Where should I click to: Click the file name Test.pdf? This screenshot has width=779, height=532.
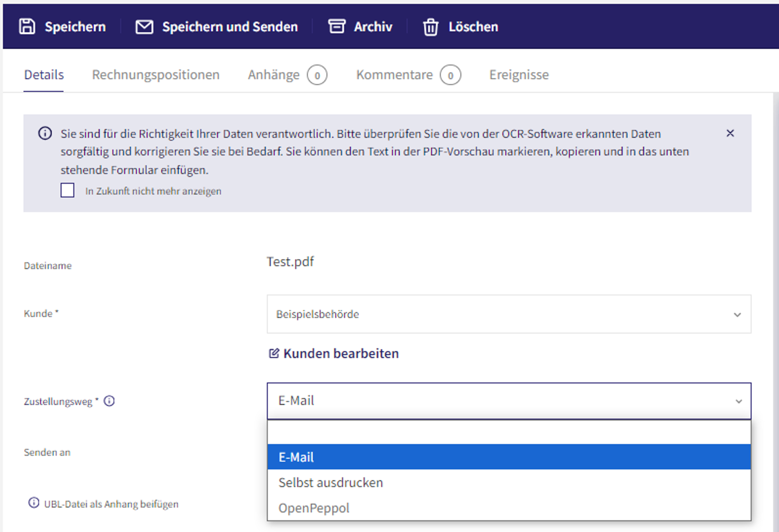[x=290, y=262]
